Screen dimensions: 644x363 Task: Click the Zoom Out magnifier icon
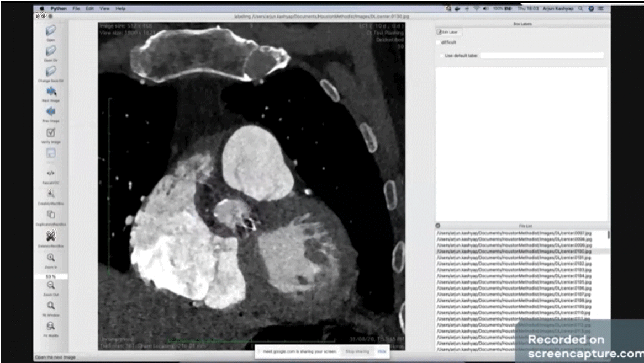51,285
